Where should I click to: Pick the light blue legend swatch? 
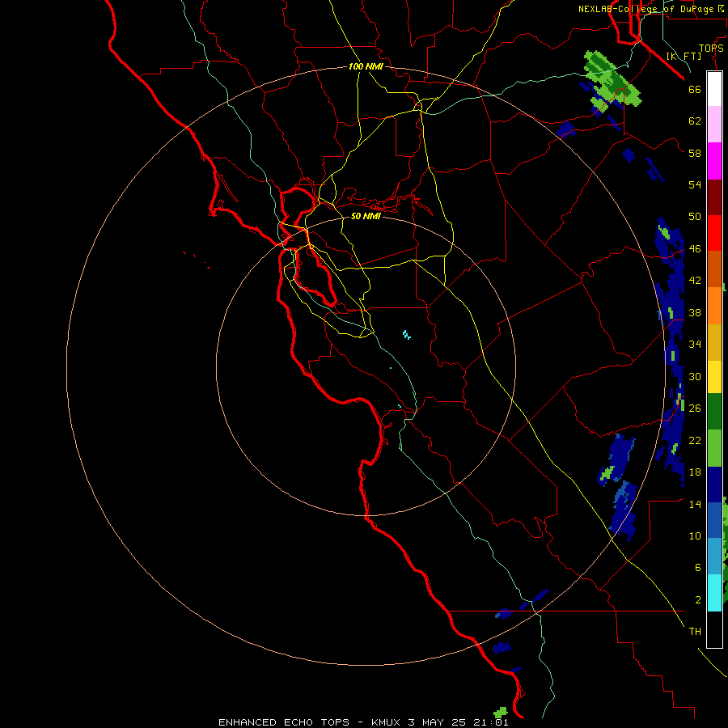coord(714,556)
